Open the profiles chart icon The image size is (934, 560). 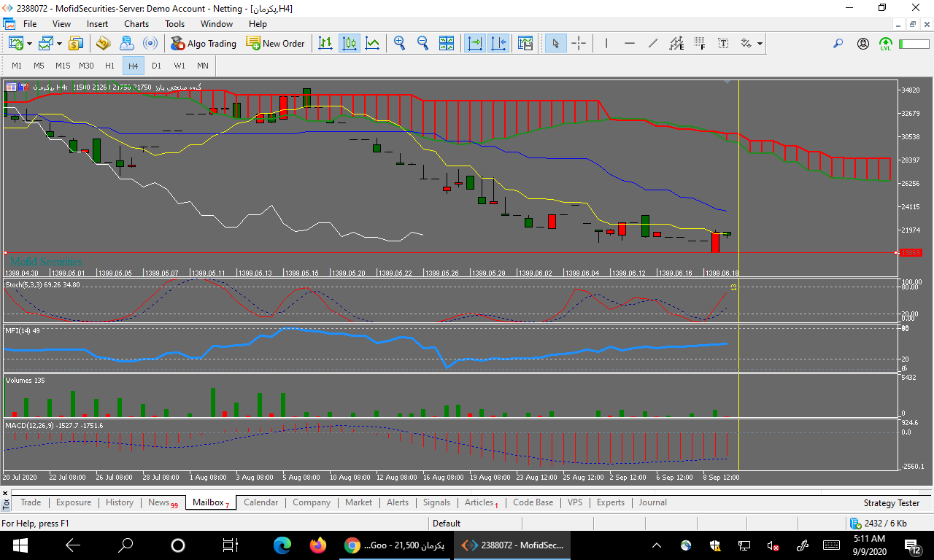[x=46, y=44]
